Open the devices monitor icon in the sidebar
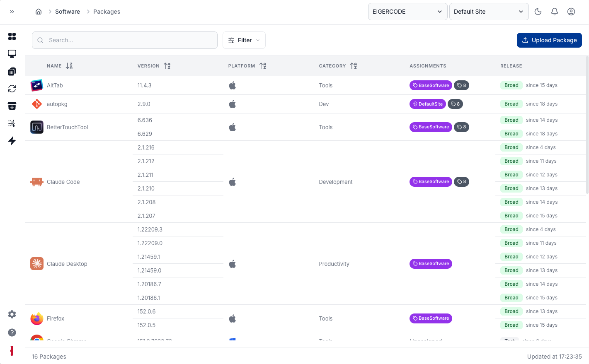 coord(12,54)
